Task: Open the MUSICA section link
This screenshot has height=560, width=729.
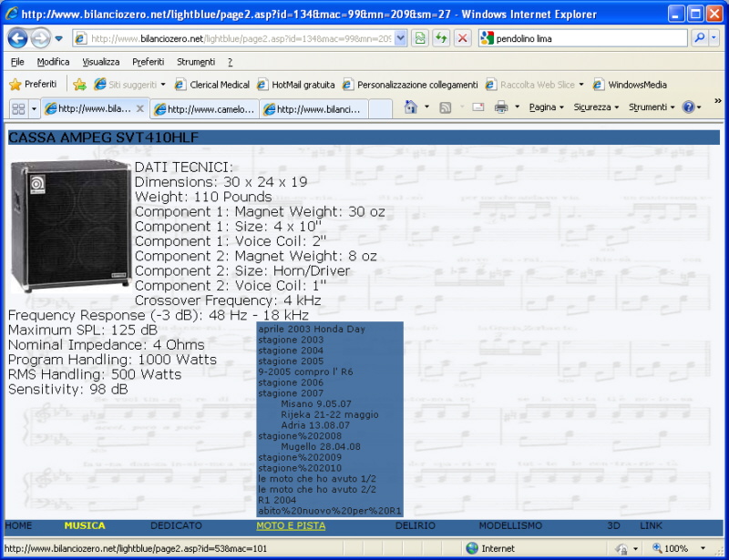Action: pos(85,525)
